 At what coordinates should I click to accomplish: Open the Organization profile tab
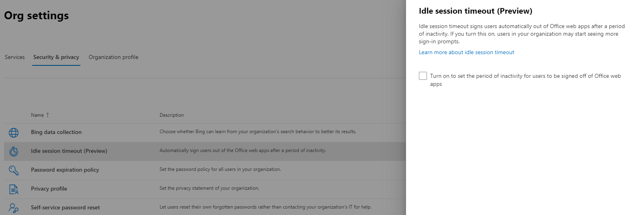(x=113, y=57)
